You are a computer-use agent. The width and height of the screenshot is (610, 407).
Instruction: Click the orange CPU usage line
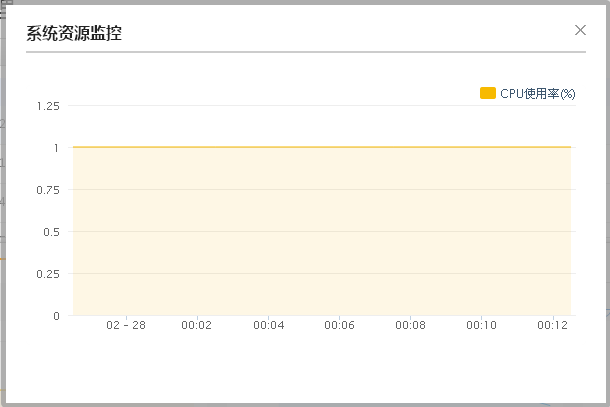click(320, 147)
